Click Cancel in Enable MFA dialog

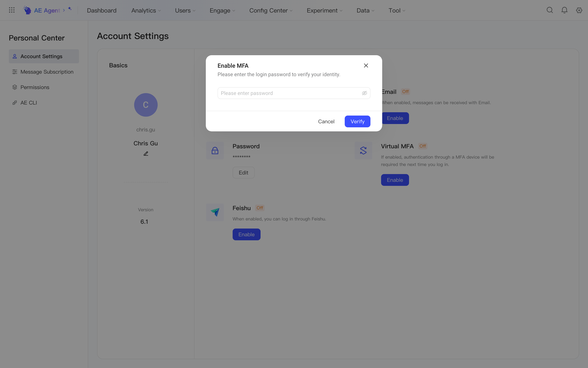click(326, 121)
